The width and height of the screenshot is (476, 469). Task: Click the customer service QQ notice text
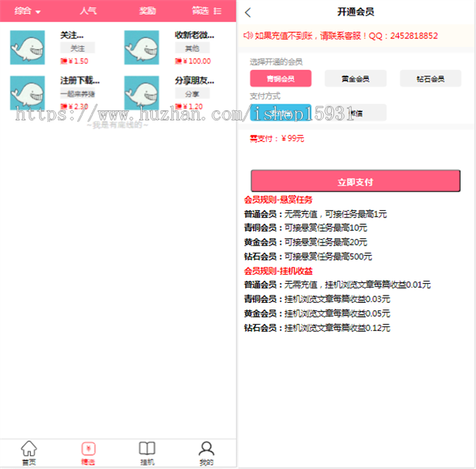click(x=346, y=36)
